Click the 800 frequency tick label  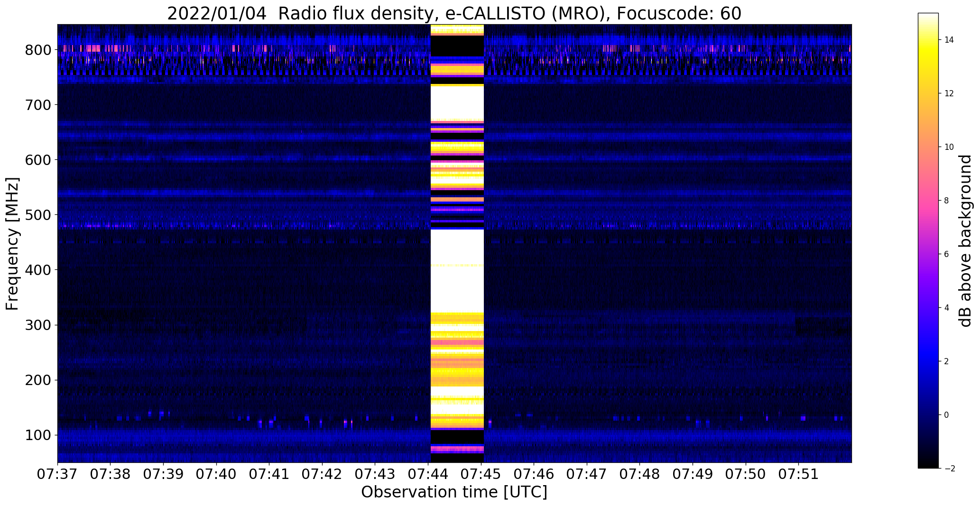pyautogui.click(x=37, y=50)
